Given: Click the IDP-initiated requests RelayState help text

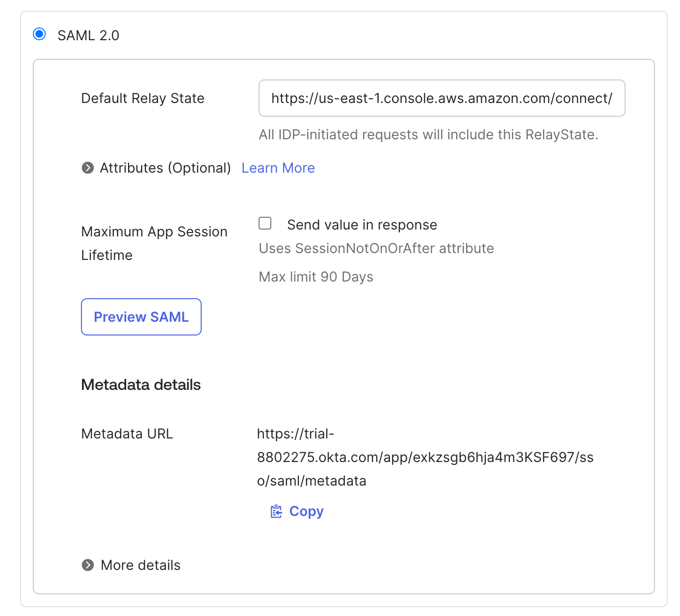Looking at the screenshot, I should tap(428, 134).
